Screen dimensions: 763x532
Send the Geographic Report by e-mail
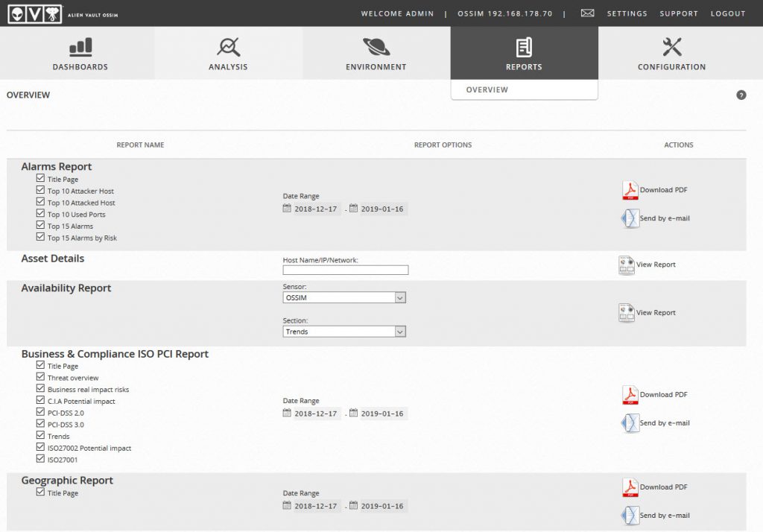click(x=630, y=515)
